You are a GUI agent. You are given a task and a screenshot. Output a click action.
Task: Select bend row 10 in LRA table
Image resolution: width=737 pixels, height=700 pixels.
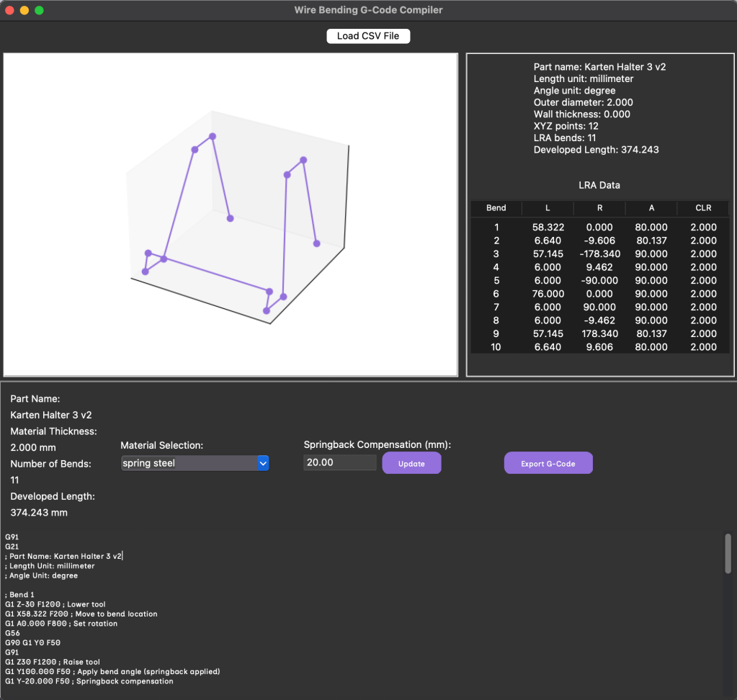click(x=599, y=347)
